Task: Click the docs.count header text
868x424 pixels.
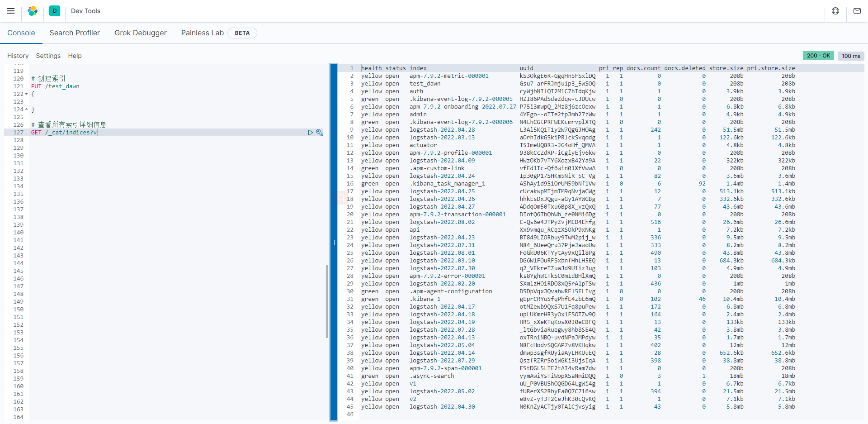Action: (x=643, y=68)
